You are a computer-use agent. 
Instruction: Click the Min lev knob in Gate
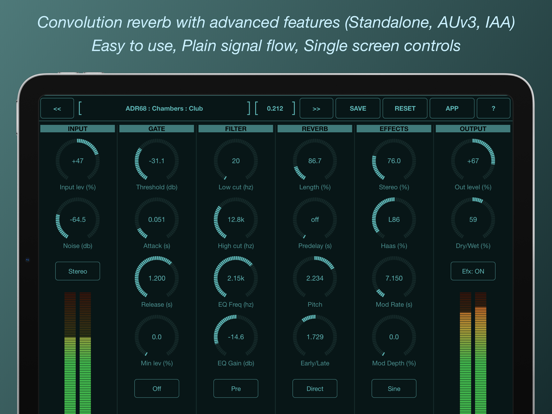coord(157,337)
